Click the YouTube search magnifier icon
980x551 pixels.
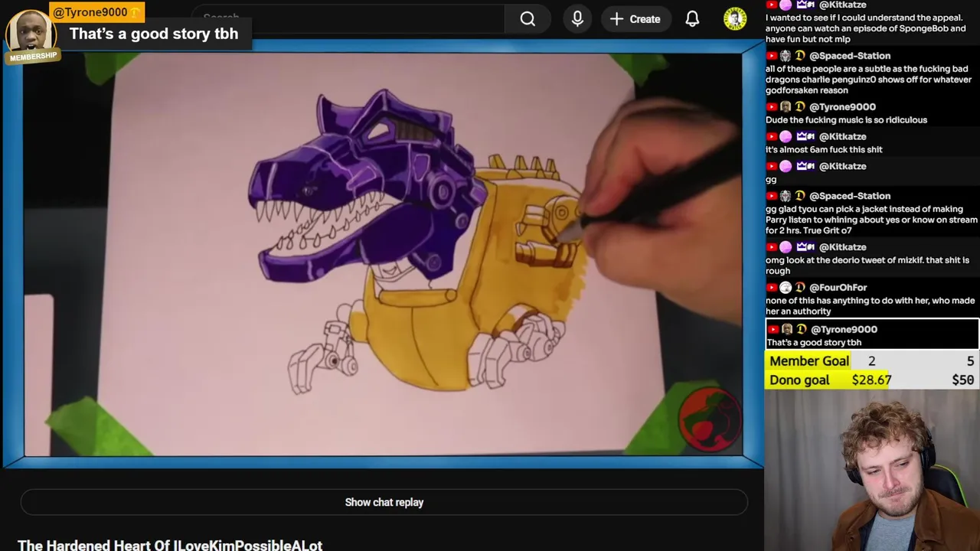coord(528,19)
